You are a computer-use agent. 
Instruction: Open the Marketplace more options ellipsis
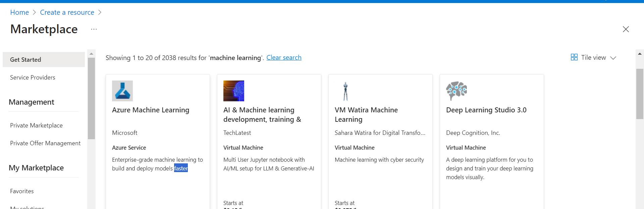[94, 29]
